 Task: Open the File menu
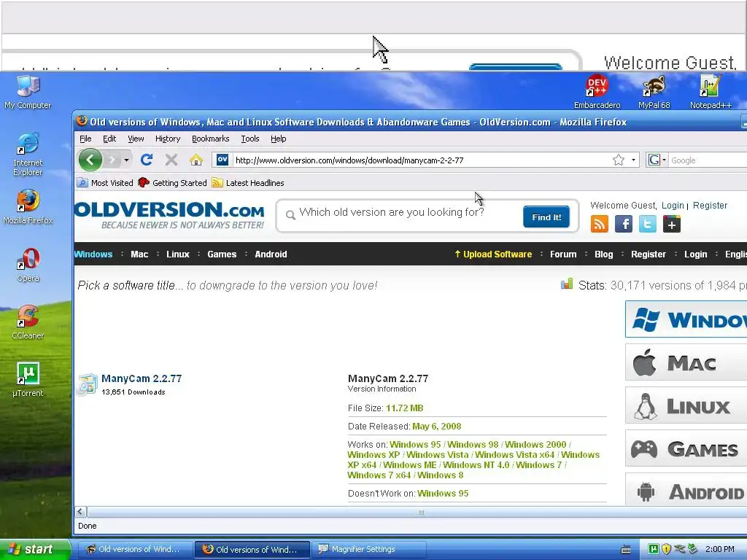(86, 139)
